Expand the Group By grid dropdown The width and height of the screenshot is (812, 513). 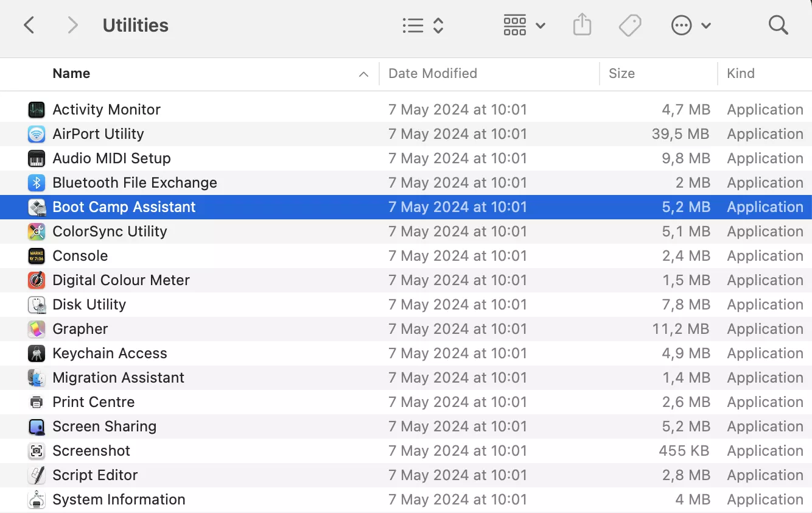click(524, 26)
